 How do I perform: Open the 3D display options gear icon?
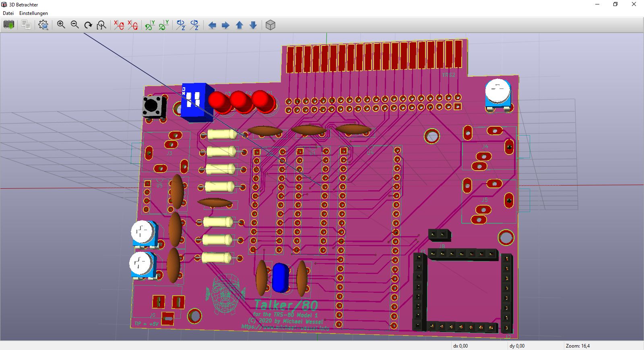point(43,25)
